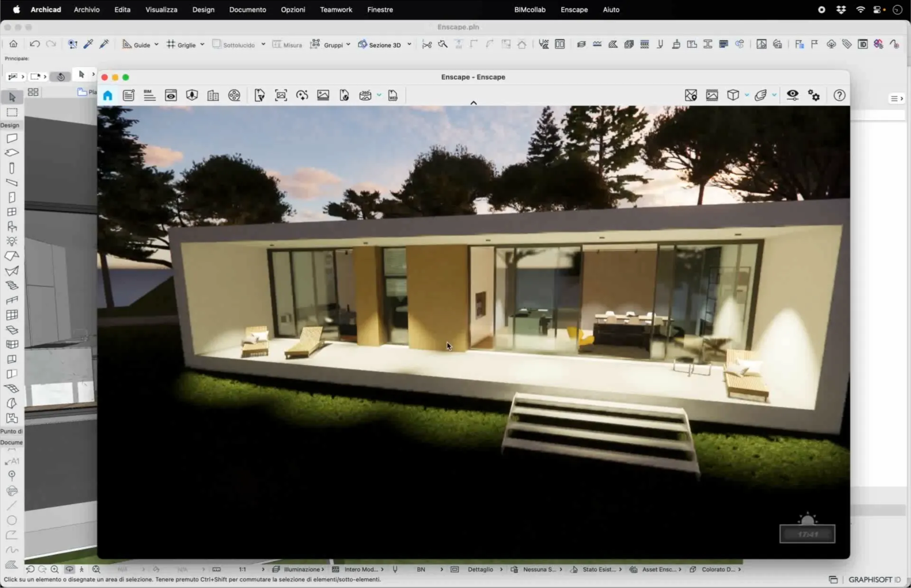Click the Enscape Home icon

(108, 95)
